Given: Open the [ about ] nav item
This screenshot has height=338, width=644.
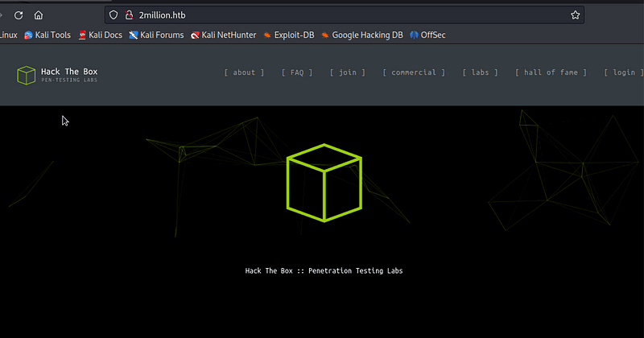Looking at the screenshot, I should (x=244, y=72).
